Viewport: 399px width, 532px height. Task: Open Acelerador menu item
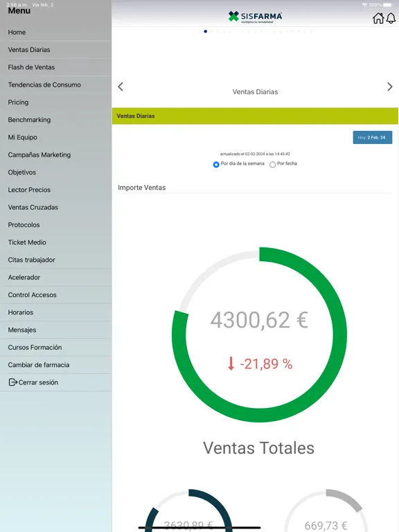click(x=55, y=278)
